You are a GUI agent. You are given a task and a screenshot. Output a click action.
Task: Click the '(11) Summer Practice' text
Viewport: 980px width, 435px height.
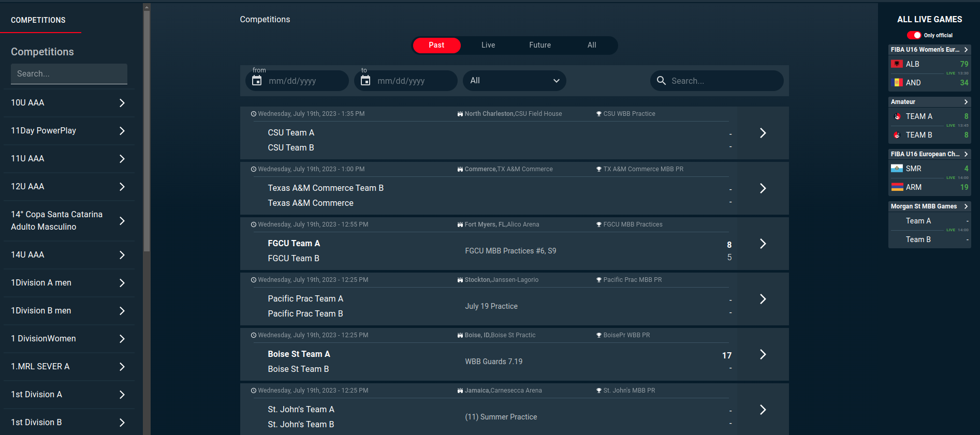pyautogui.click(x=501, y=417)
